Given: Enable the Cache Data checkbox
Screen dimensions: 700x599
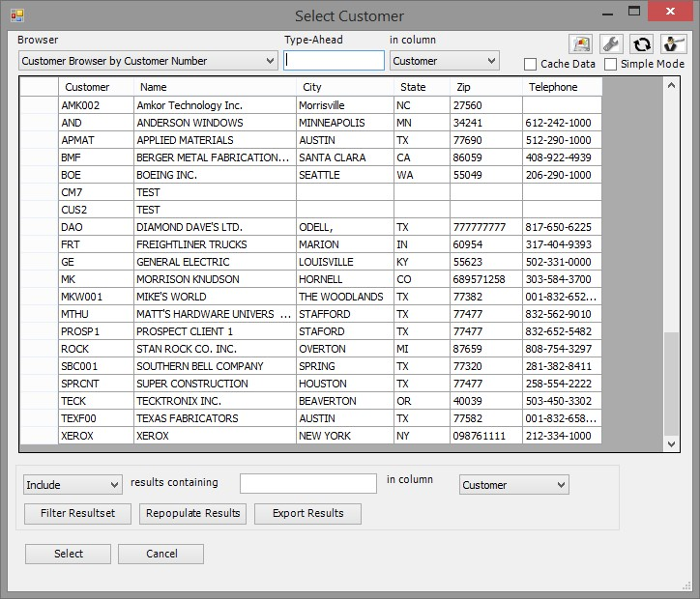Looking at the screenshot, I should pos(530,64).
